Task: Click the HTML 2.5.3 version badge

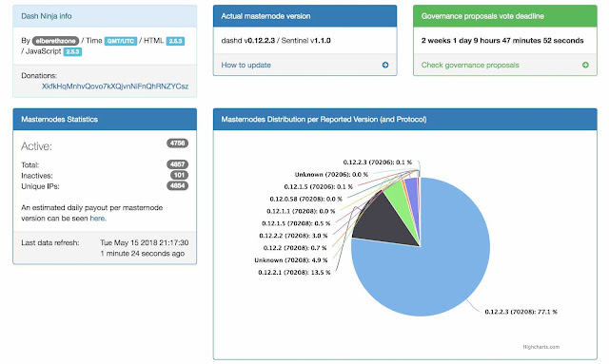Action: click(x=175, y=41)
